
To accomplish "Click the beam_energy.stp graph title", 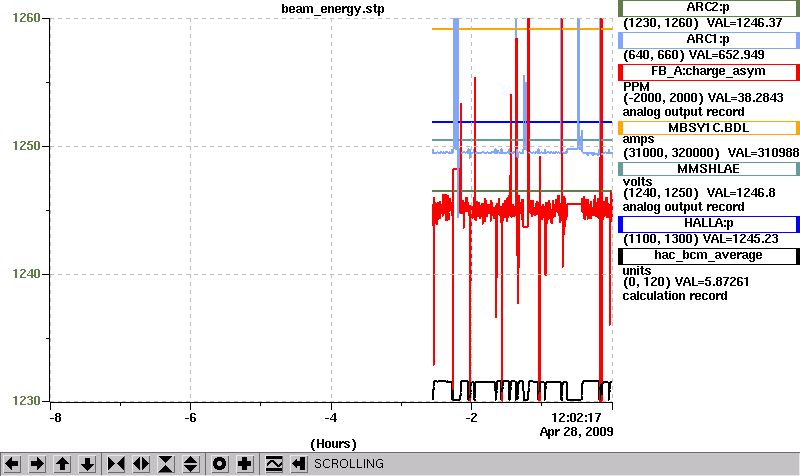I will click(x=333, y=9).
